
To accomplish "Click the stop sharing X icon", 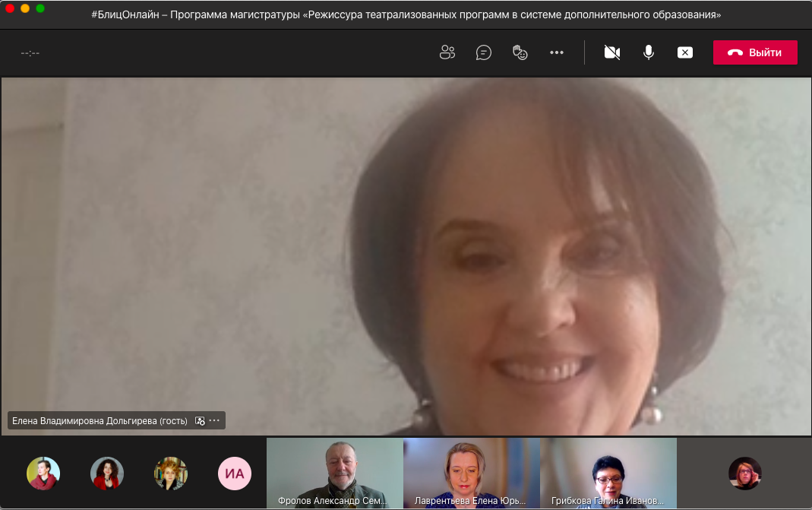I will point(685,52).
